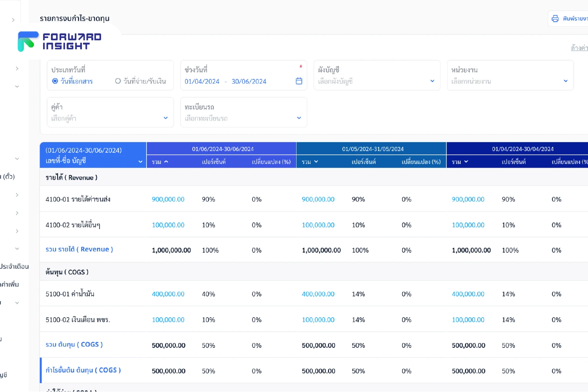Toggle sort arrow on April total column
The width and height of the screenshot is (588, 392).
click(x=466, y=162)
